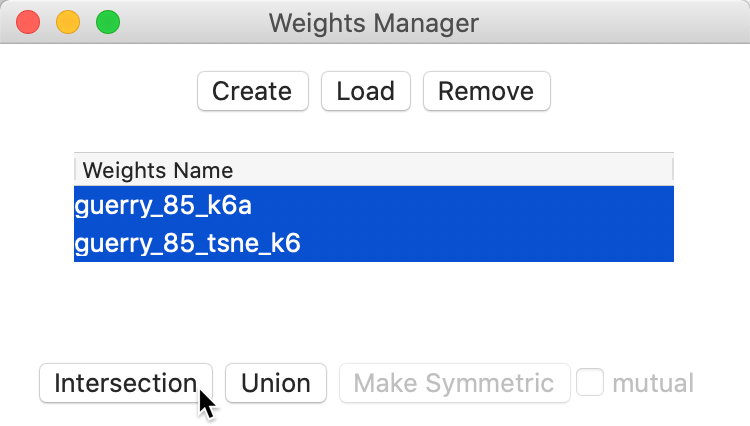Click the Create weights button
The height and width of the screenshot is (426, 750).
(252, 91)
